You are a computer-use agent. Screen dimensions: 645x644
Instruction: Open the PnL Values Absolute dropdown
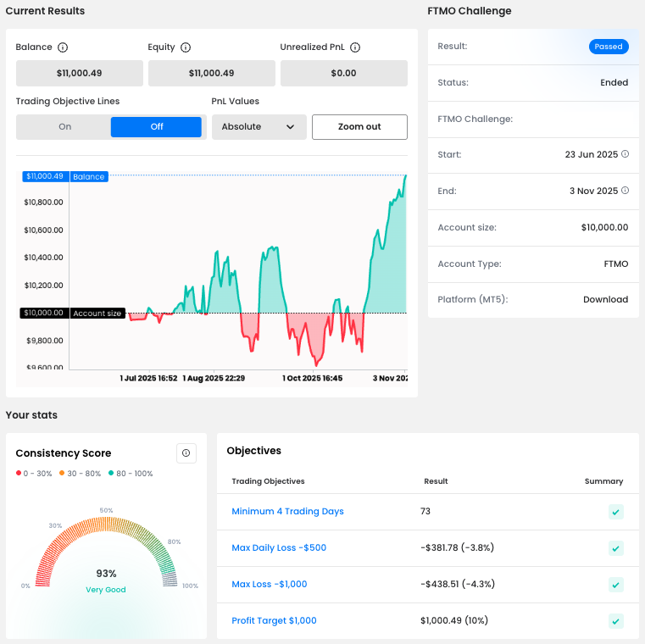[x=259, y=127]
